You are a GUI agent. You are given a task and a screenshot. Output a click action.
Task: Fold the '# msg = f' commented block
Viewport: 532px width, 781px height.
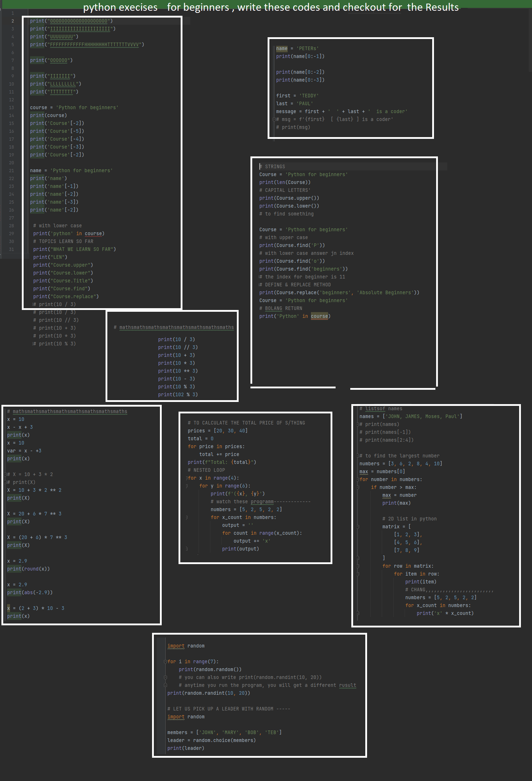274,120
